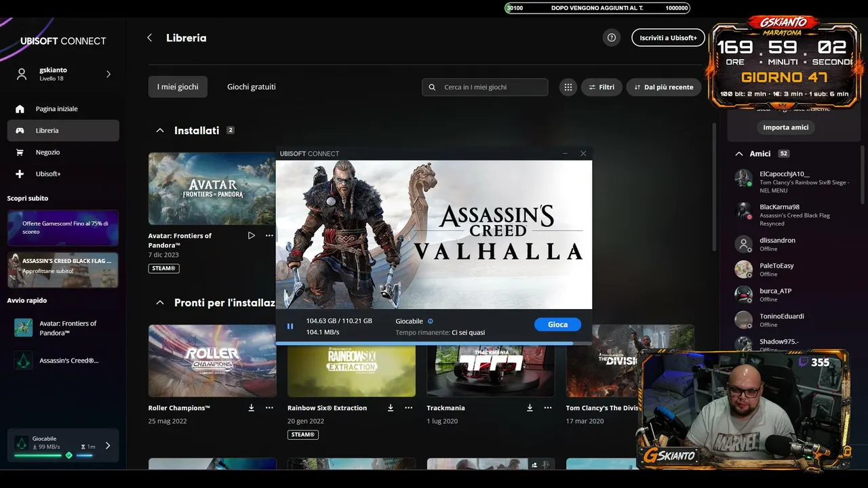Open the help question mark icon
The image size is (868, 488).
pos(612,38)
